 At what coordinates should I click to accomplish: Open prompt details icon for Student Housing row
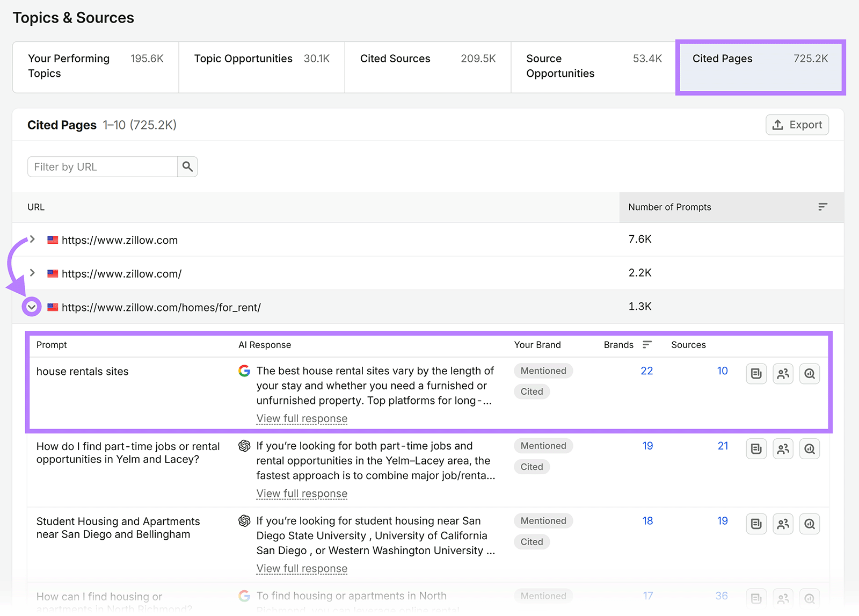[x=756, y=524]
